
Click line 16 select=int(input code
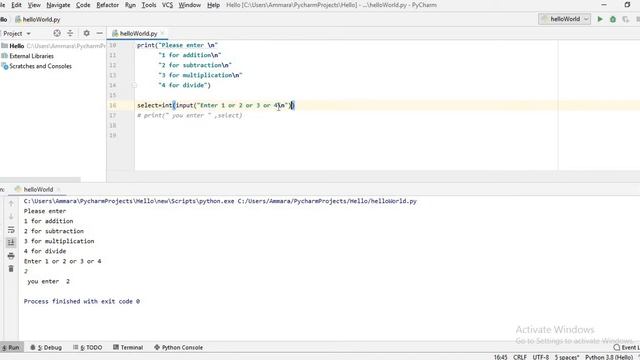(x=216, y=105)
